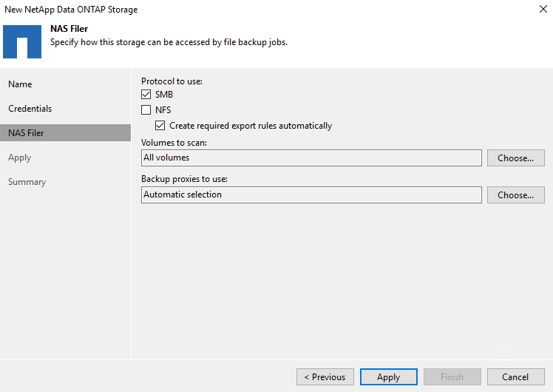Cancel the storage wizard
Screen dimensions: 553x392
click(515, 377)
